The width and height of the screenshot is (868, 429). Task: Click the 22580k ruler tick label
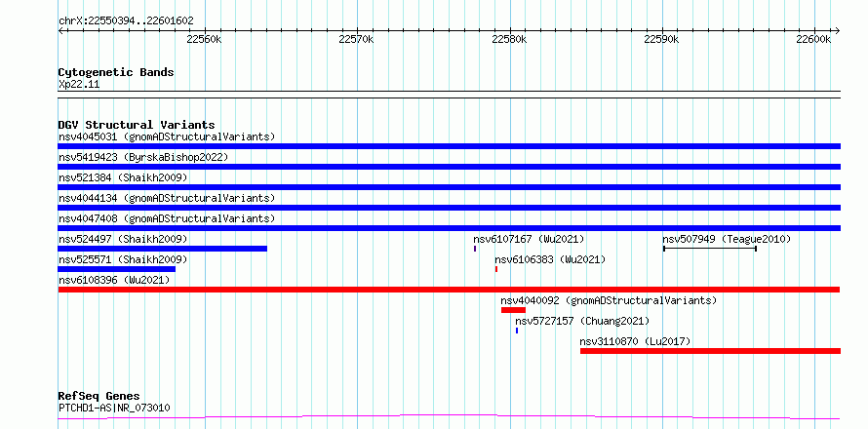coord(509,39)
